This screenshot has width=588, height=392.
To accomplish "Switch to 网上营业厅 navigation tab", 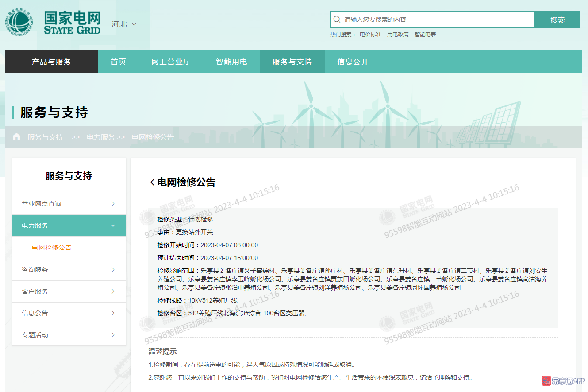I will click(171, 62).
